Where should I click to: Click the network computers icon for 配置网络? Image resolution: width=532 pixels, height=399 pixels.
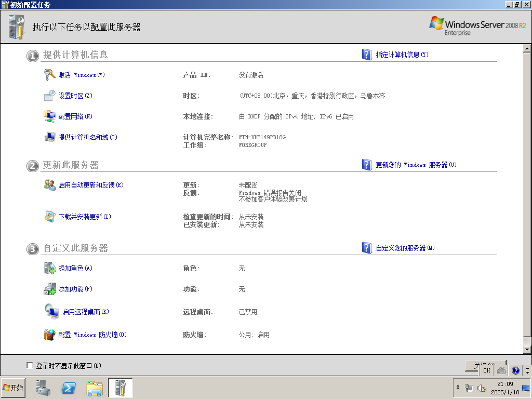[x=49, y=116]
